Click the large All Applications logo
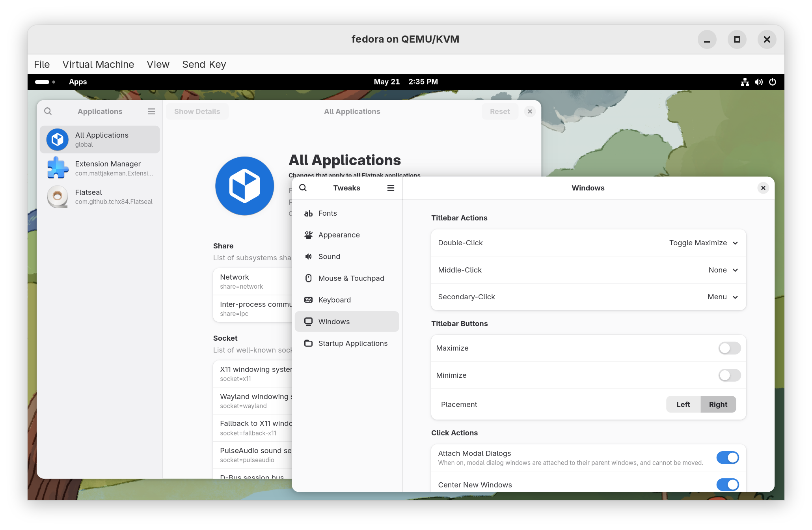Screen dimensions: 812x530 click(x=244, y=186)
